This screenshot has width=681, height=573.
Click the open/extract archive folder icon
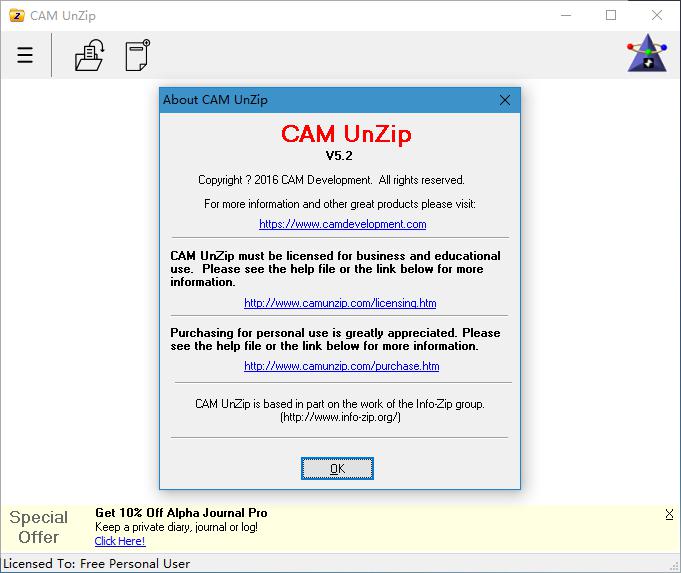(x=89, y=55)
